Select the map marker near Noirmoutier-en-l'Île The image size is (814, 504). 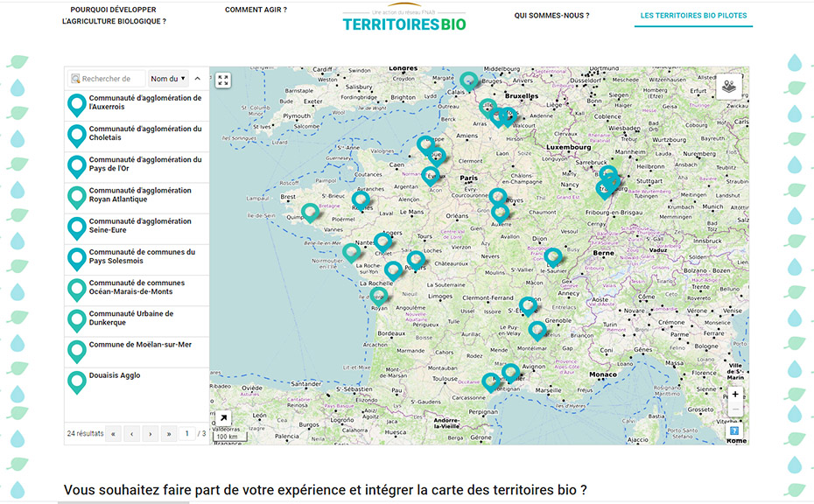point(352,252)
